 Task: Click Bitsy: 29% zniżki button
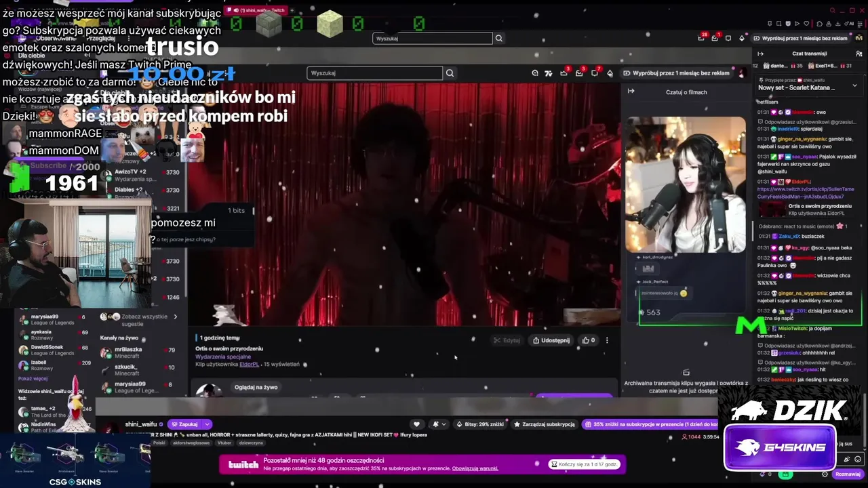481,424
